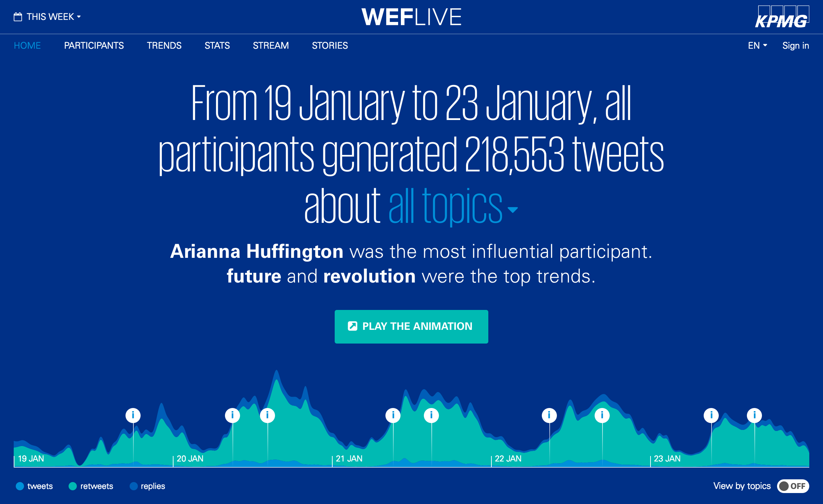The image size is (823, 504).
Task: Switch to the Trends tab
Action: pyautogui.click(x=164, y=46)
